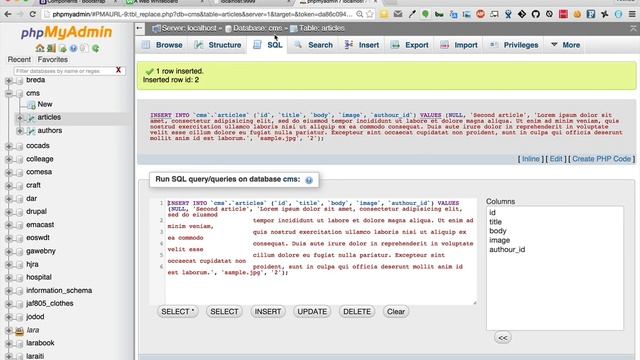Viewport: 640px width, 360px height.
Task: Open the blue phpMyAdmin documentation help icon
Action: (x=73, y=48)
